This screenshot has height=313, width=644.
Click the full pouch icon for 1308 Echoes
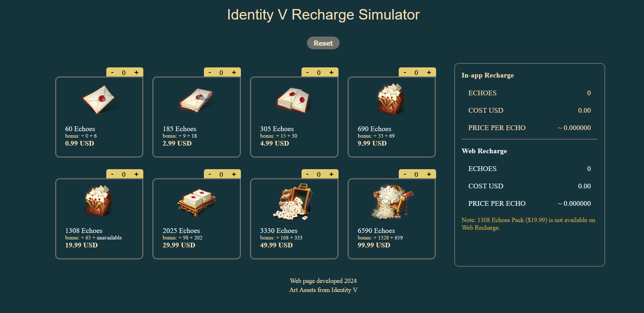click(x=99, y=201)
